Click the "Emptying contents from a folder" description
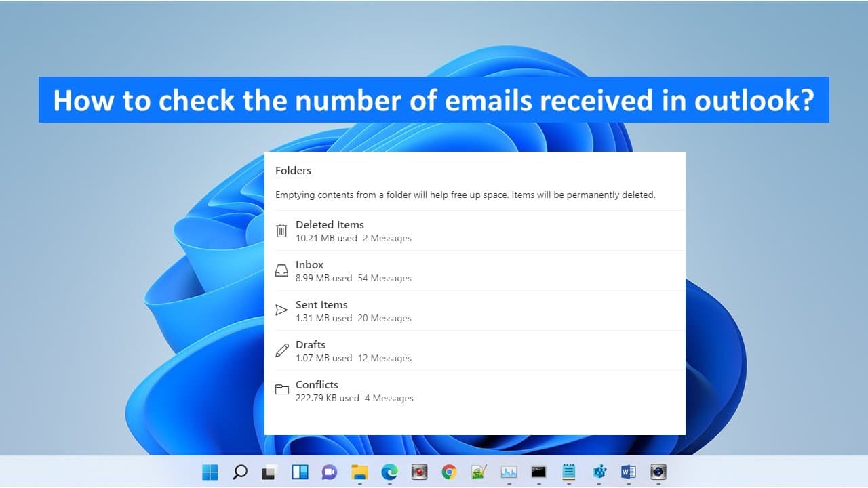The height and width of the screenshot is (488, 868). pyautogui.click(x=465, y=195)
